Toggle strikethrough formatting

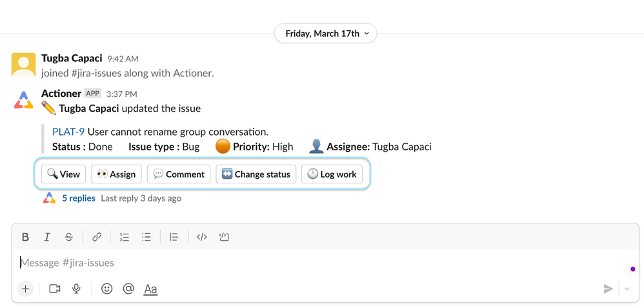[x=69, y=237]
